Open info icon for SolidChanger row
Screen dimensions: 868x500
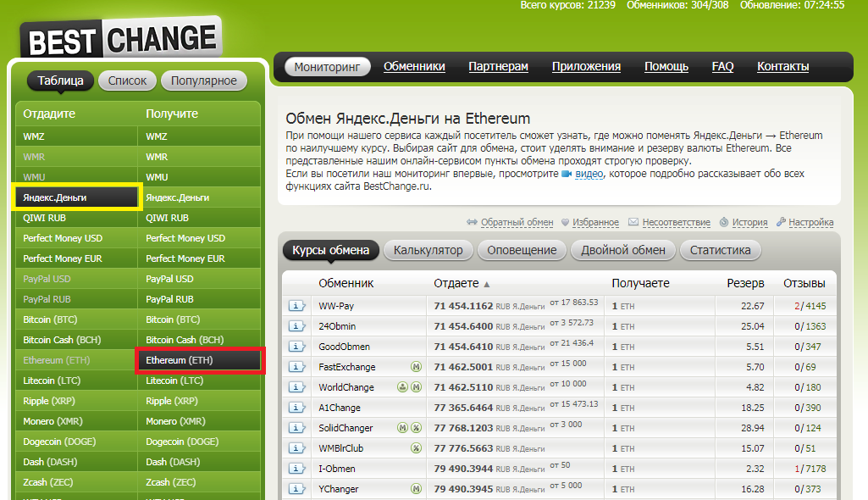[296, 427]
